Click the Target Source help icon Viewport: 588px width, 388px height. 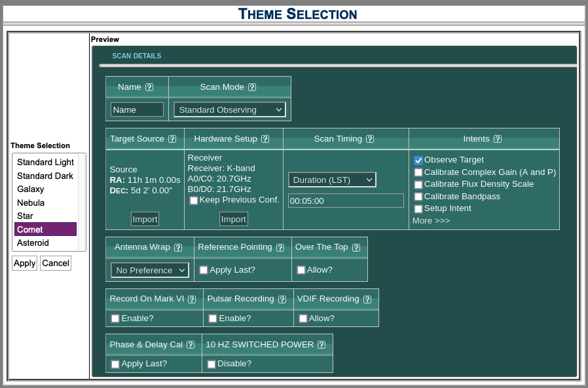click(x=172, y=139)
